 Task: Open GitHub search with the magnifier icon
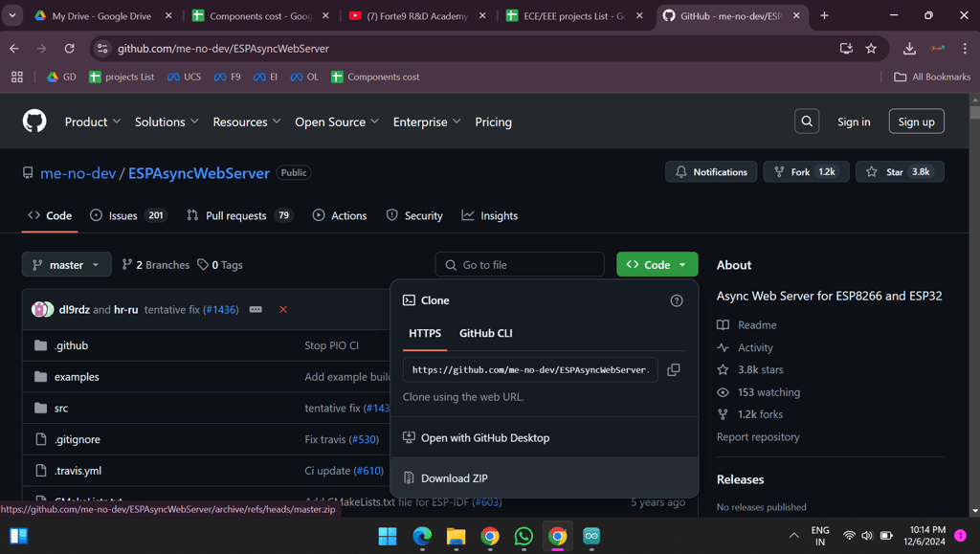(806, 122)
